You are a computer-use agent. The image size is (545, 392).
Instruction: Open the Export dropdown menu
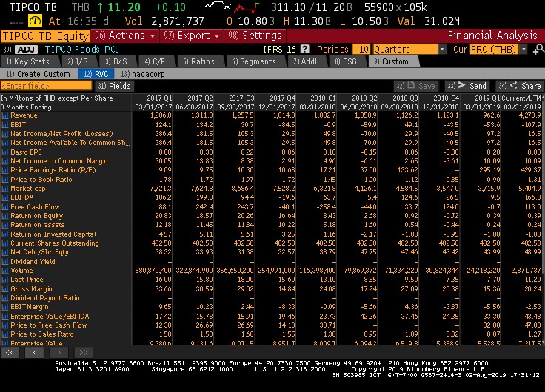click(x=192, y=36)
